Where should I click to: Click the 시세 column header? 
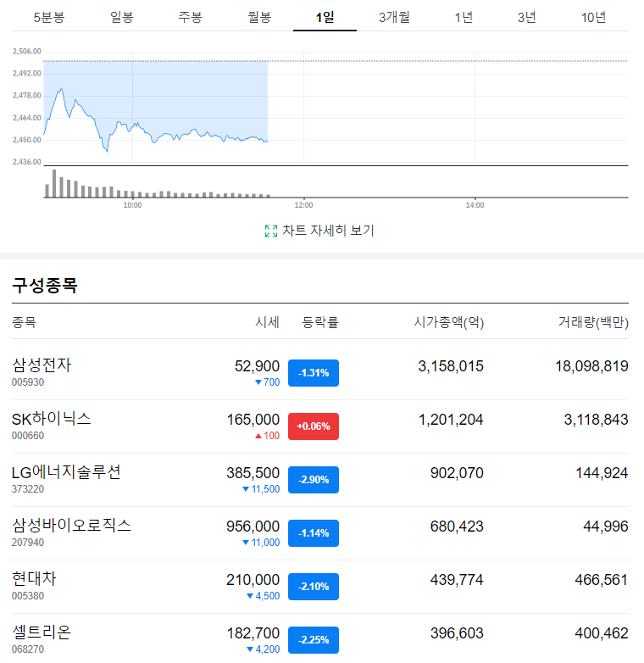click(267, 323)
